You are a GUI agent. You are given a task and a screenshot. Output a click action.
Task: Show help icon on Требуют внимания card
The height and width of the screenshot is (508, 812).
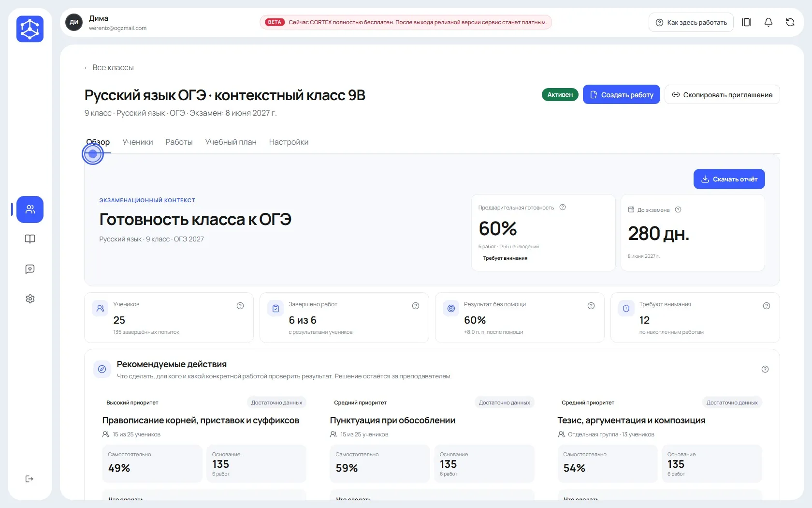click(767, 306)
